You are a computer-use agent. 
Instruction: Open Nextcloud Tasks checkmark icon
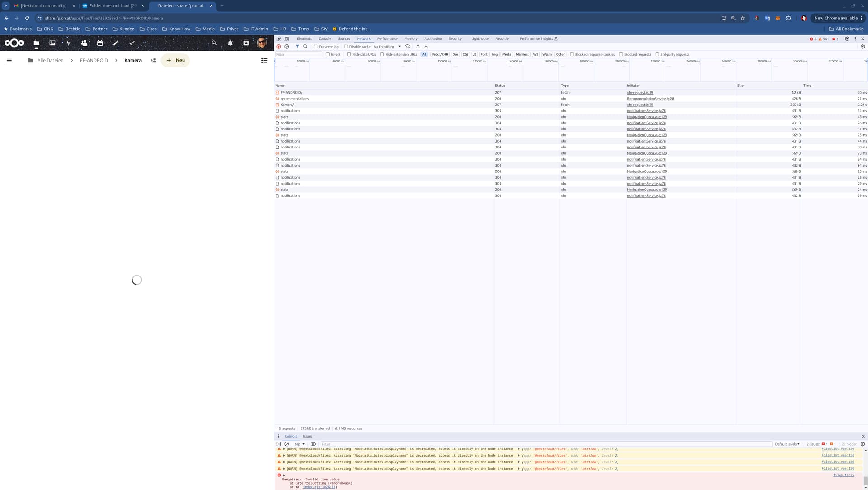tap(132, 43)
